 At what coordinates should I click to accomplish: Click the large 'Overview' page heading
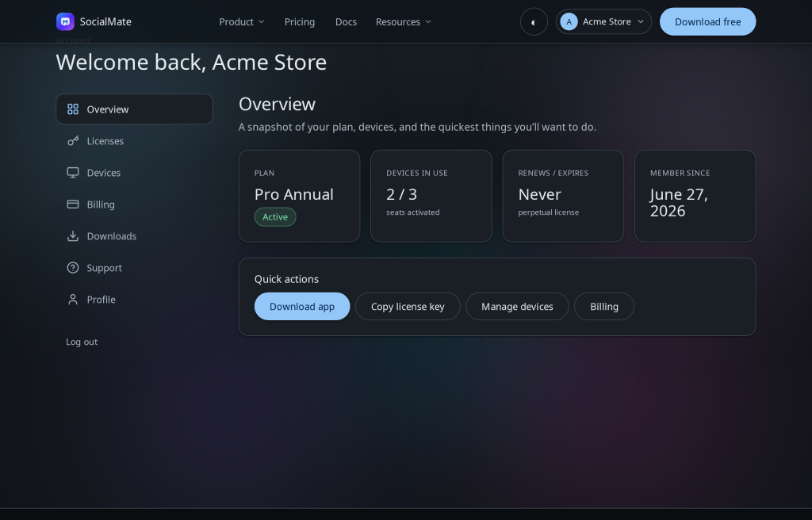pos(277,104)
